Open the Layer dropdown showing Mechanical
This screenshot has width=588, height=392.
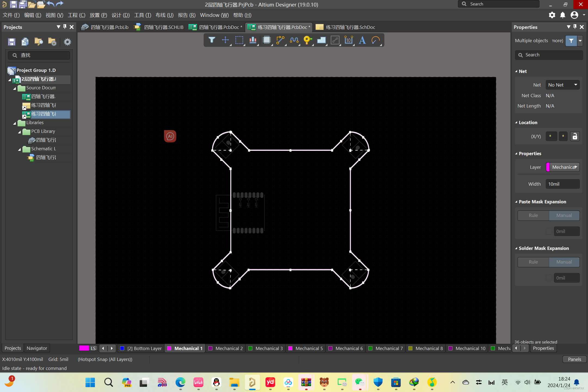[x=563, y=167]
